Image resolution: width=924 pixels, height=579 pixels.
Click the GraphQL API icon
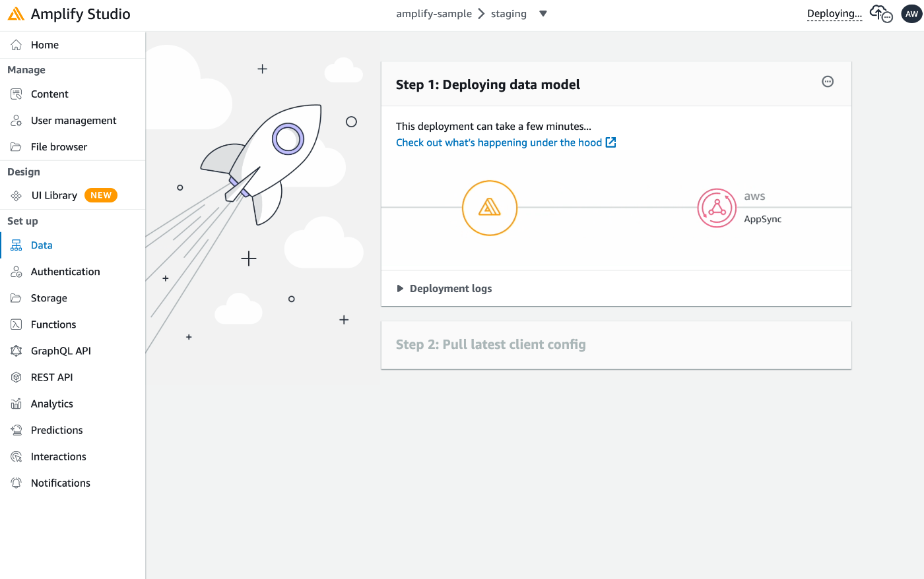click(16, 351)
